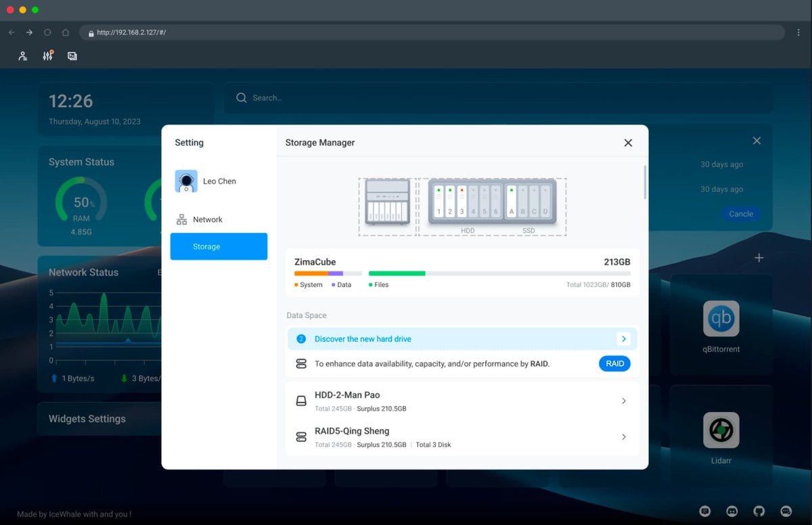Click the RAID button to enhance data availability
Image resolution: width=812 pixels, height=525 pixels.
coord(614,363)
